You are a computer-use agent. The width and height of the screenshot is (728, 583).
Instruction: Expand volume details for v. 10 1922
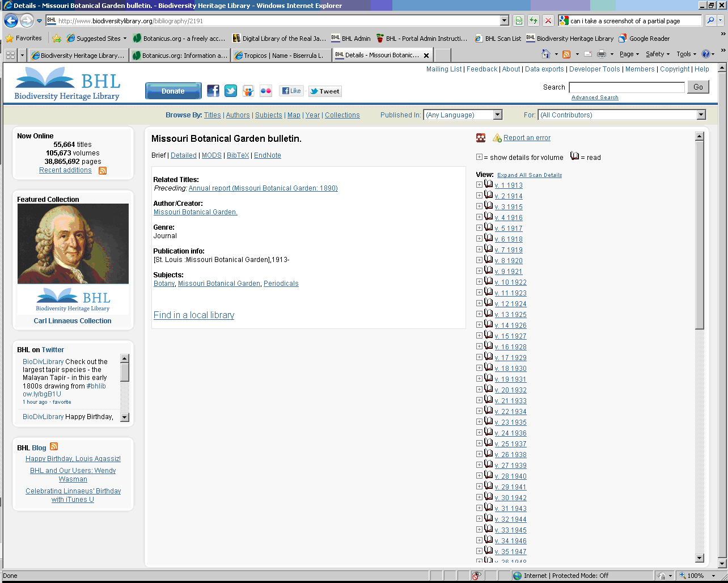tap(479, 282)
